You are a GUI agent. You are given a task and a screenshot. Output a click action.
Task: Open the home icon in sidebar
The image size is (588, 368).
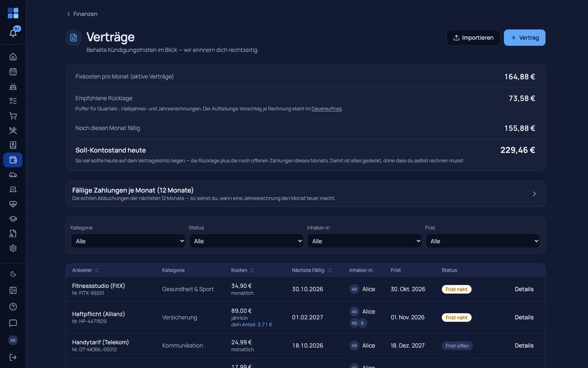point(13,57)
